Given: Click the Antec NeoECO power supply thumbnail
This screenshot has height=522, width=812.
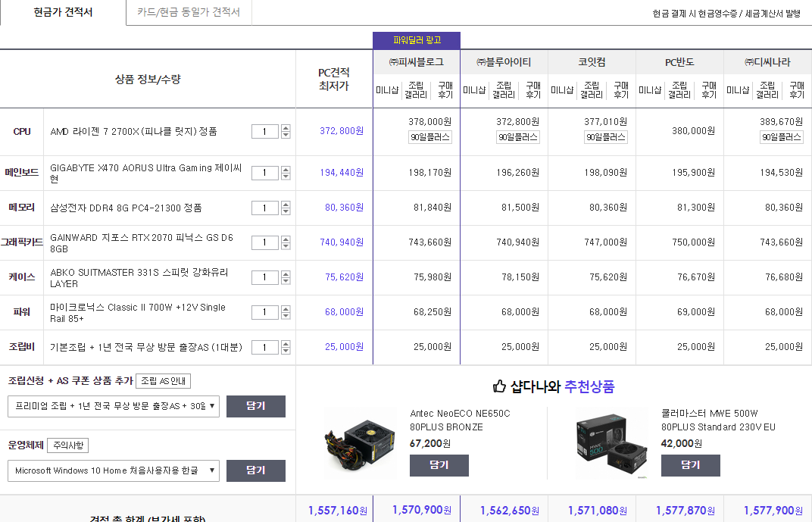Looking at the screenshot, I should (360, 442).
